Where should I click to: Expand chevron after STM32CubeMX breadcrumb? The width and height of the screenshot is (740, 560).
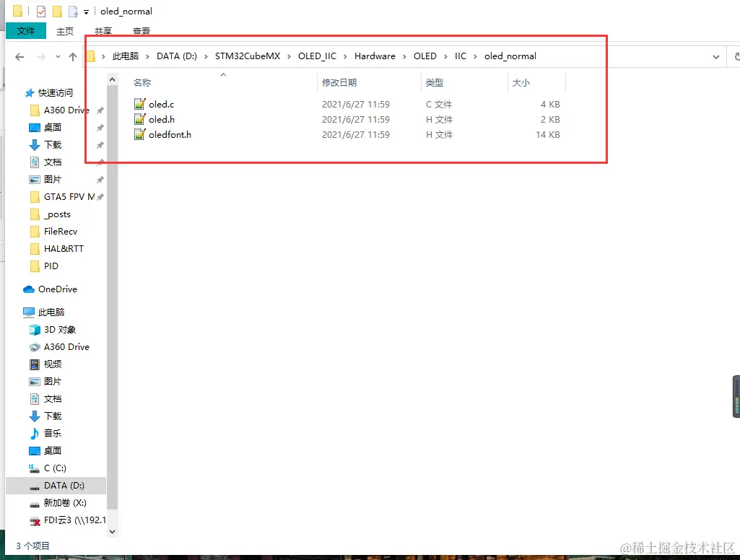(x=289, y=56)
